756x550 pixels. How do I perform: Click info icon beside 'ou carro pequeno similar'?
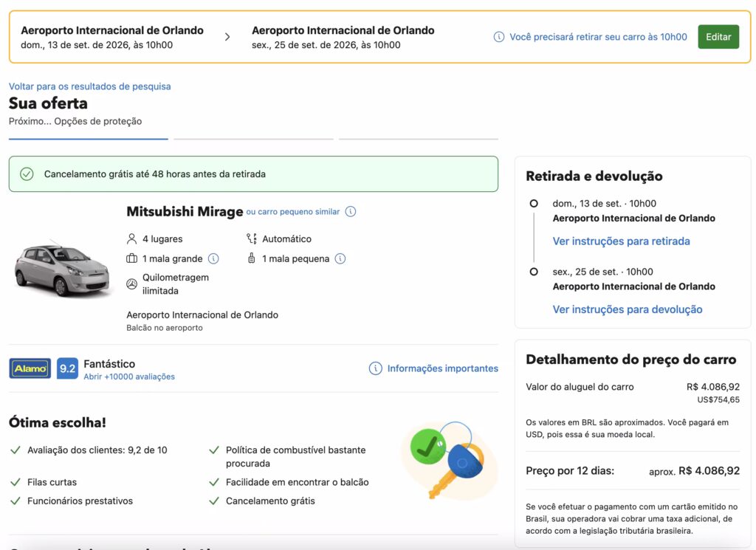click(x=351, y=212)
